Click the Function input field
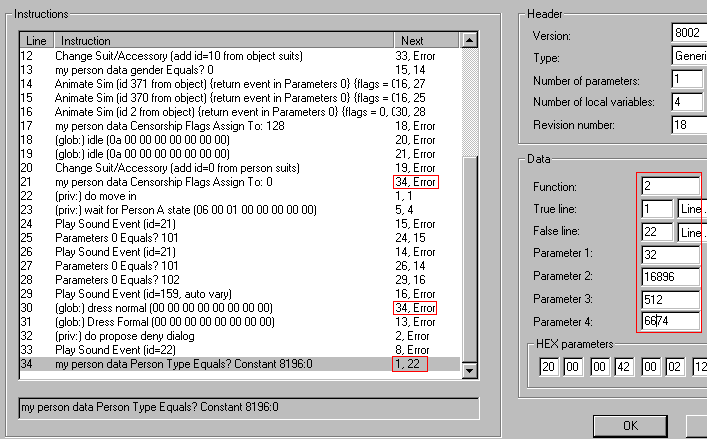707x439 pixels. 669,186
